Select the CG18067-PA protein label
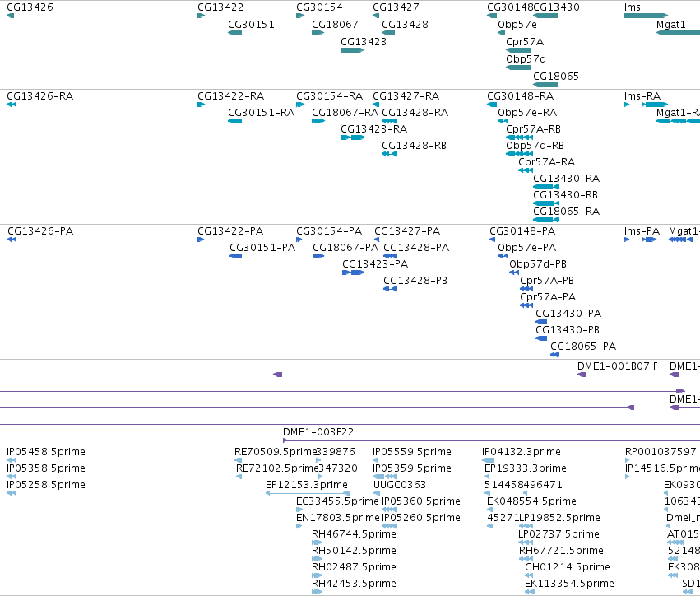 tap(345, 248)
